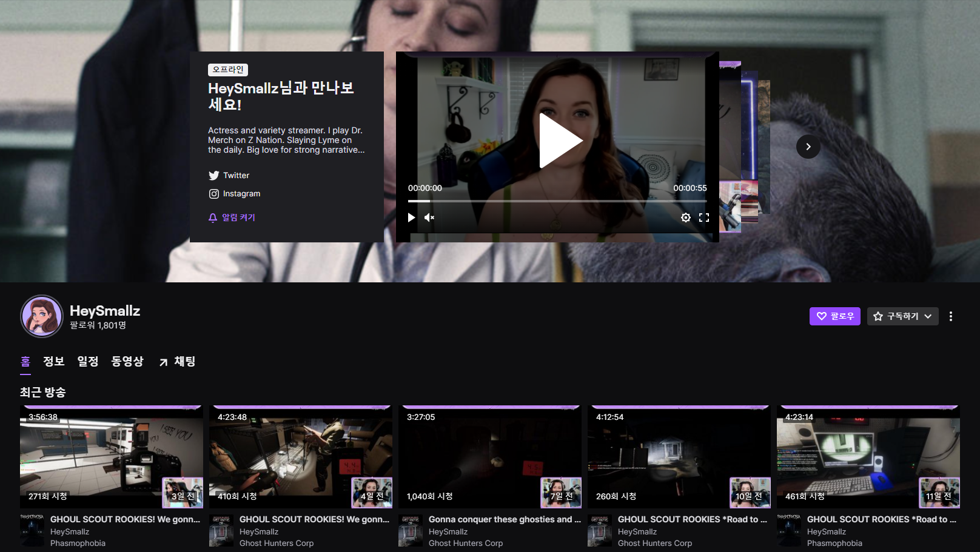Open the HeySmallz profile avatar
Screen dimensions: 980x552
point(42,316)
